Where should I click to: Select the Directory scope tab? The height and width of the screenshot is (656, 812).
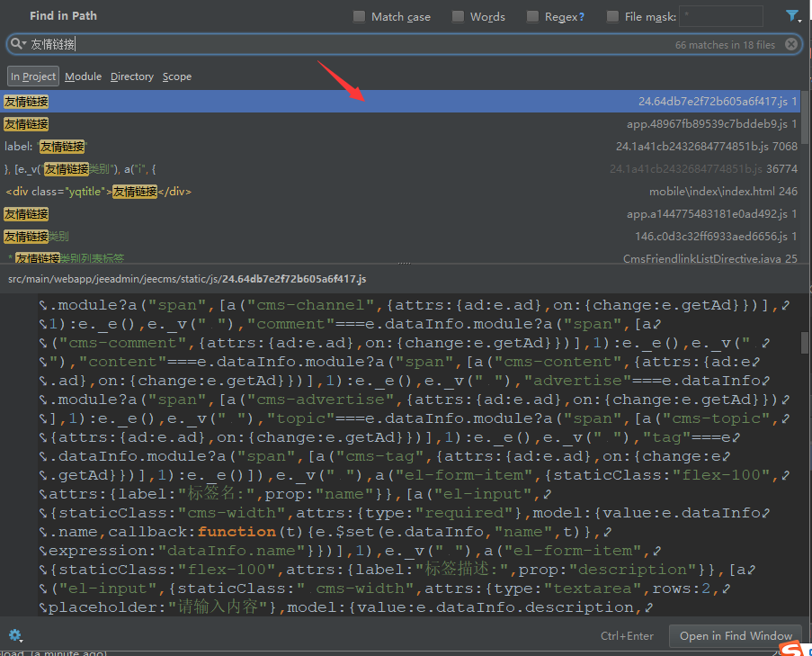coord(132,76)
